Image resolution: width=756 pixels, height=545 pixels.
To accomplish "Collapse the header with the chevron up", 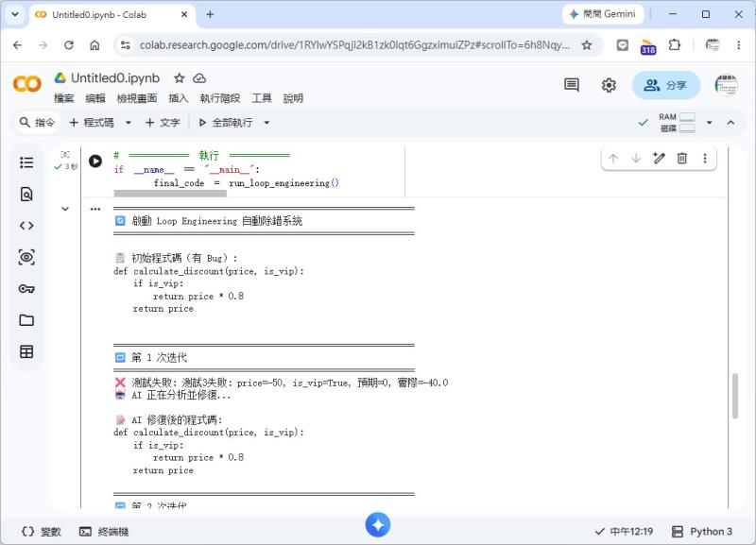I will click(730, 123).
